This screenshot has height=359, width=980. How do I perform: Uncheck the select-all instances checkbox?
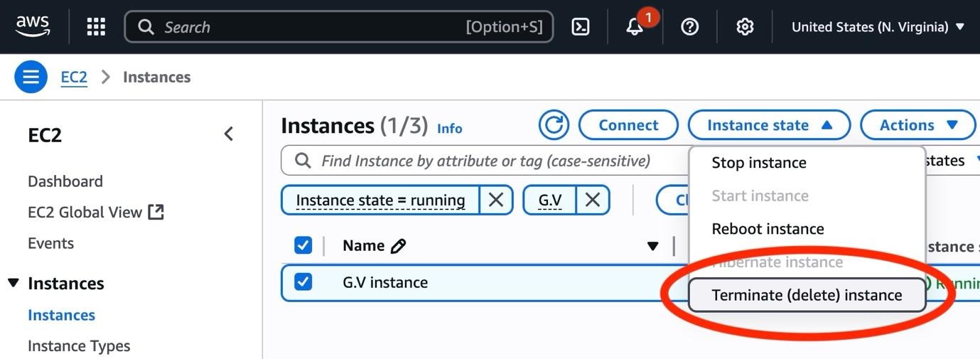303,246
